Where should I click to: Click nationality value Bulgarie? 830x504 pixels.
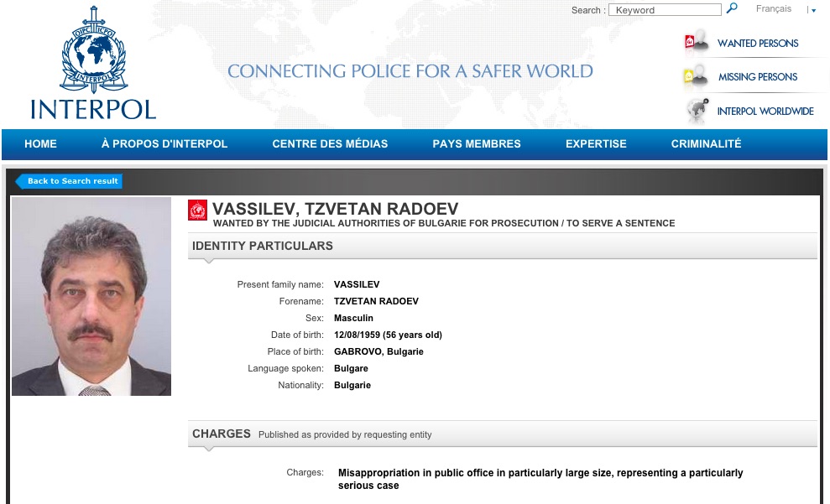point(352,386)
